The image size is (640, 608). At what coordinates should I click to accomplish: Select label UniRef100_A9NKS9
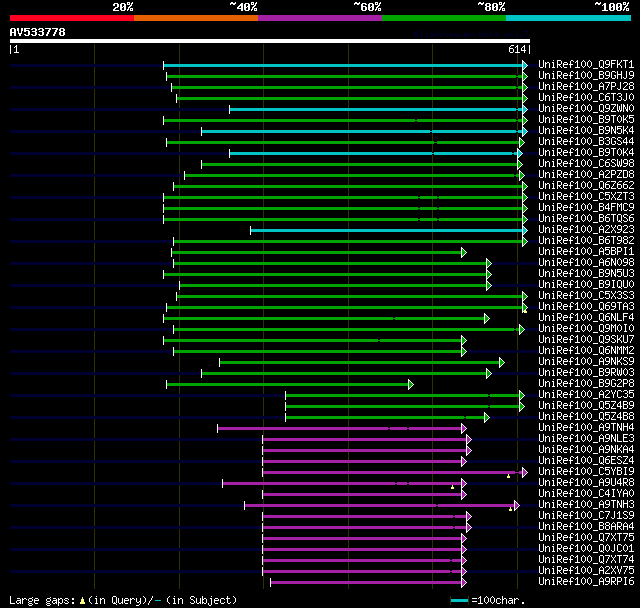586,362
